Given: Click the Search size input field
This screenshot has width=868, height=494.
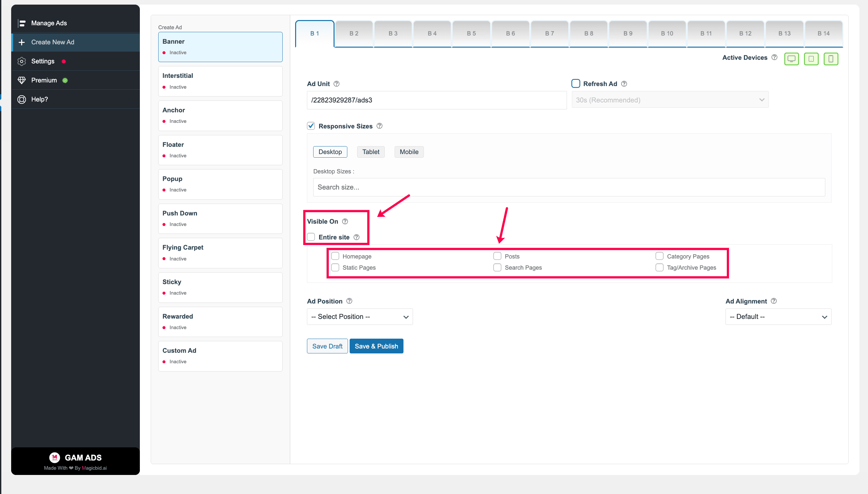Looking at the screenshot, I should tap(569, 187).
